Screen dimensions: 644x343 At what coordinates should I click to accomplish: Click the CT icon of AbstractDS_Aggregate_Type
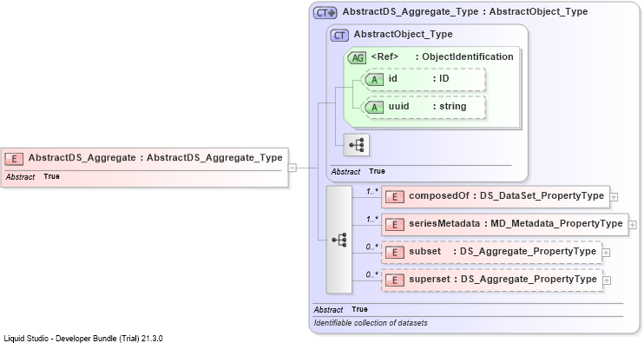325,12
